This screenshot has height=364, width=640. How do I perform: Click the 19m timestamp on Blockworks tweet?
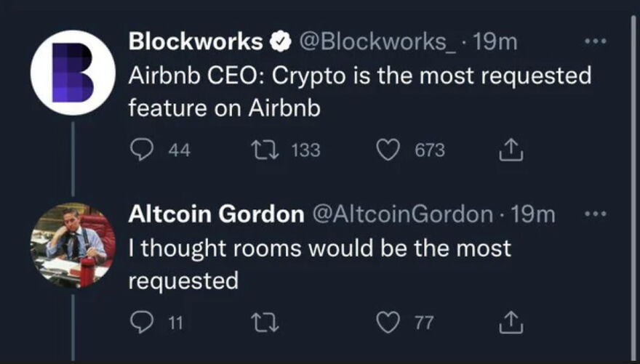pyautogui.click(x=495, y=43)
